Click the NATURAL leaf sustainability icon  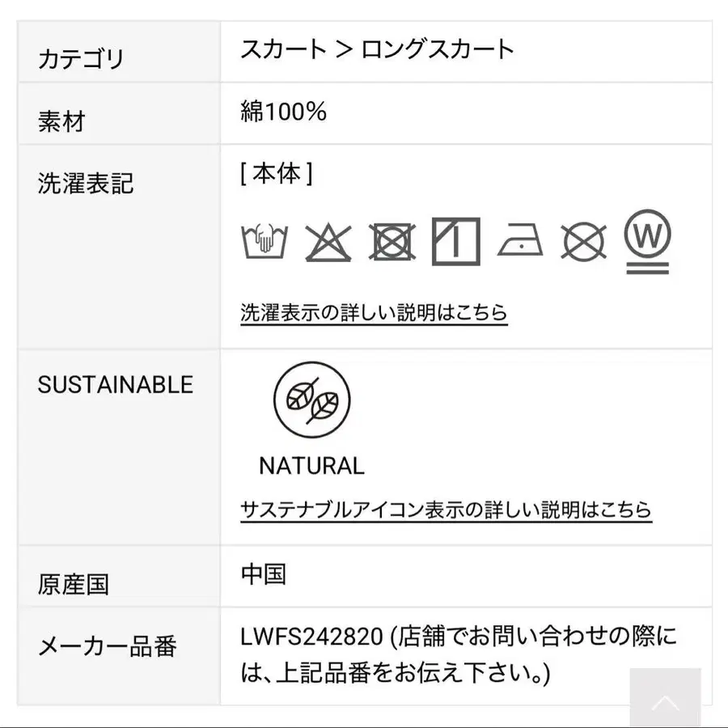[312, 400]
